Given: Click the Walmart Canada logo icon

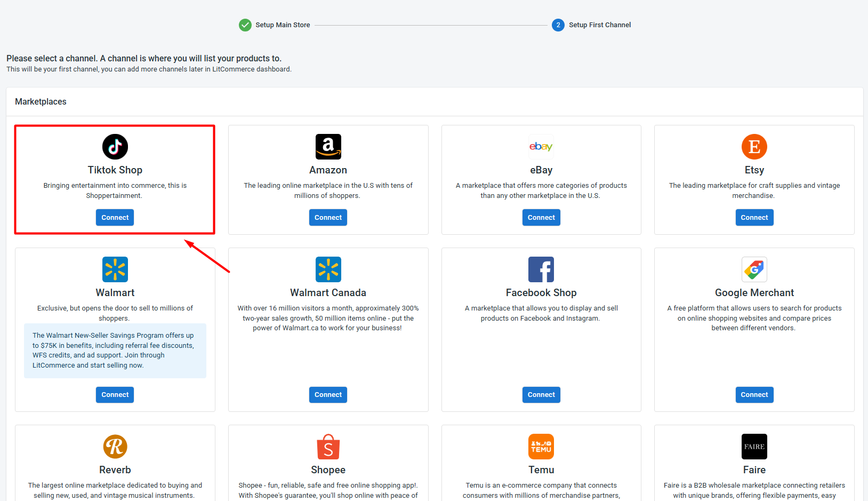Looking at the screenshot, I should (x=328, y=269).
